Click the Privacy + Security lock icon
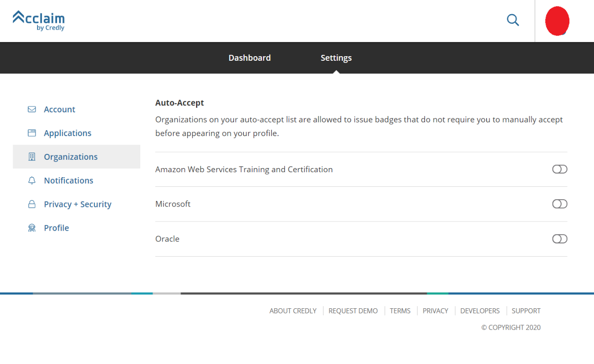This screenshot has width=594, height=364. pyautogui.click(x=32, y=204)
